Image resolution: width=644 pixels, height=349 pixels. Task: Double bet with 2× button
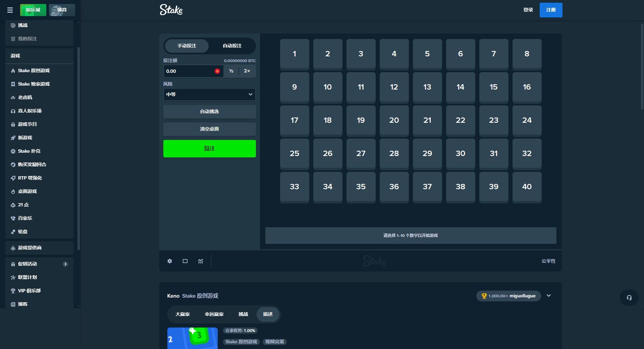[x=247, y=71]
